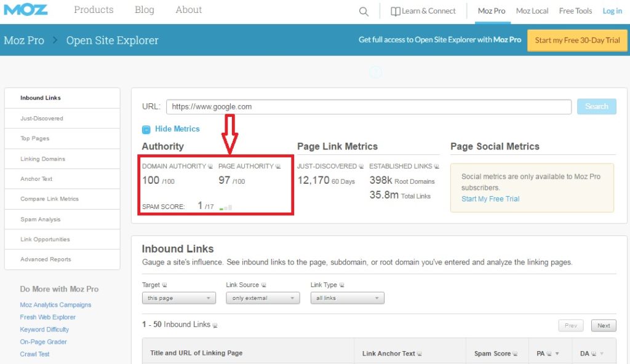Click the DA column info icon

pyautogui.click(x=594, y=354)
